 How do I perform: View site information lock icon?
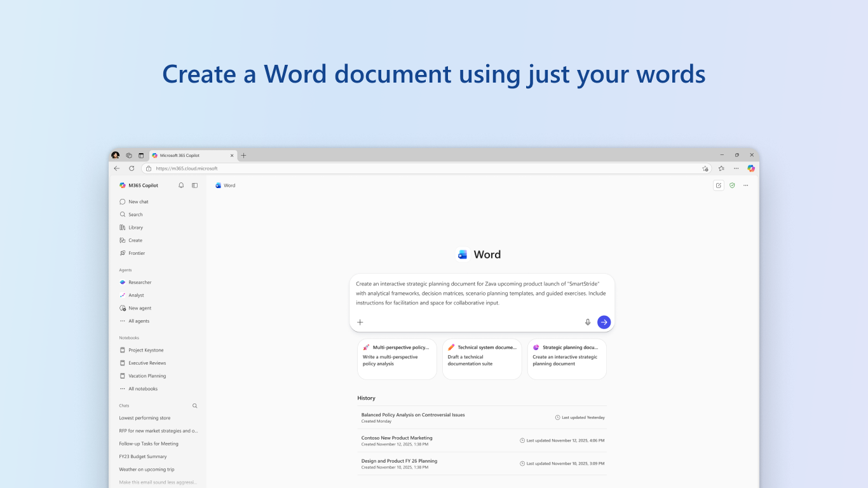click(149, 168)
